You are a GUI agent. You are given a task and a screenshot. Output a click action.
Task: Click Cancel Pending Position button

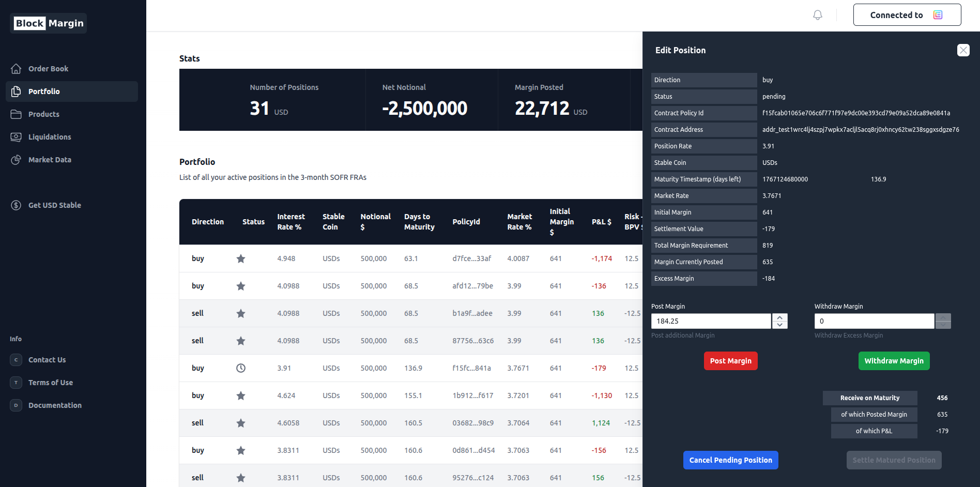pos(731,460)
